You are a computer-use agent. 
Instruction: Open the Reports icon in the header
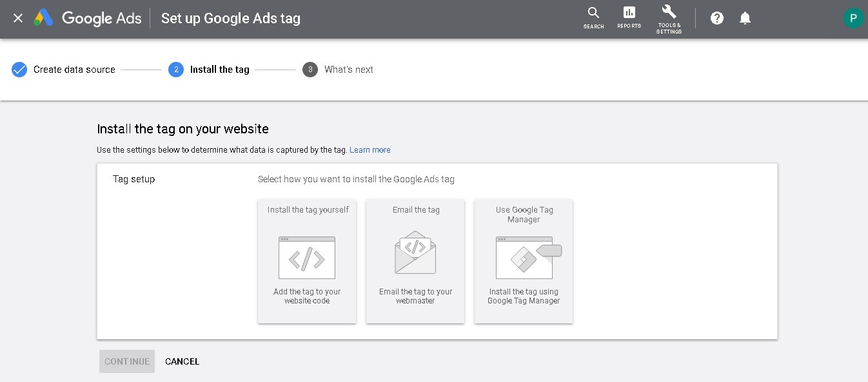[629, 18]
